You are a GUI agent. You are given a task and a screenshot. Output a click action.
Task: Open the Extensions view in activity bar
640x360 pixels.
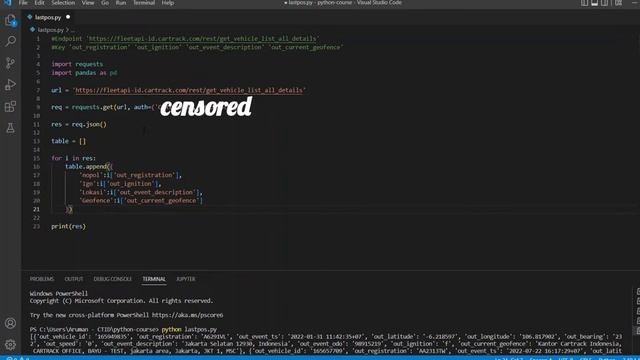pos(10,107)
